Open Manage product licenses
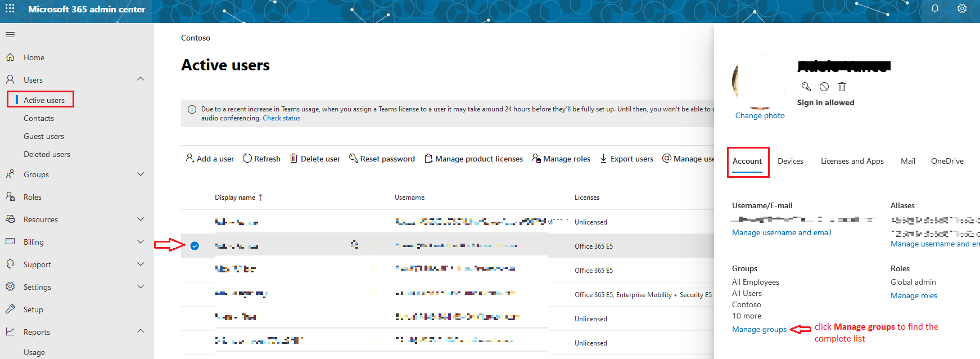The width and height of the screenshot is (980, 359). [473, 159]
